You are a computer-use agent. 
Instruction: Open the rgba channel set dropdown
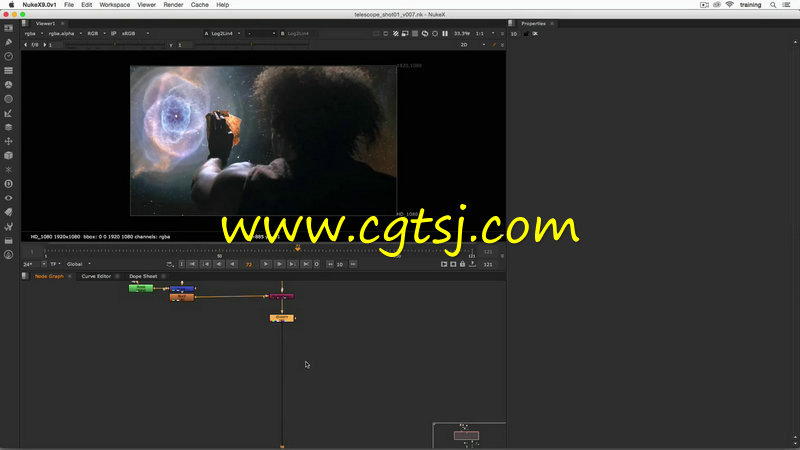(34, 34)
